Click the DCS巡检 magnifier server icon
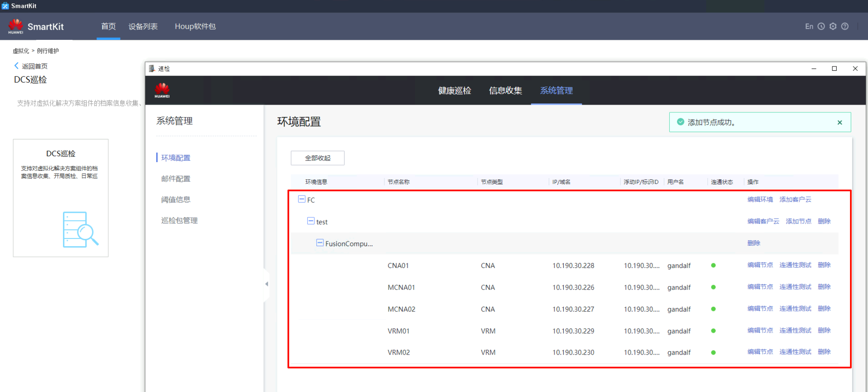The width and height of the screenshot is (868, 392). pyautogui.click(x=80, y=229)
